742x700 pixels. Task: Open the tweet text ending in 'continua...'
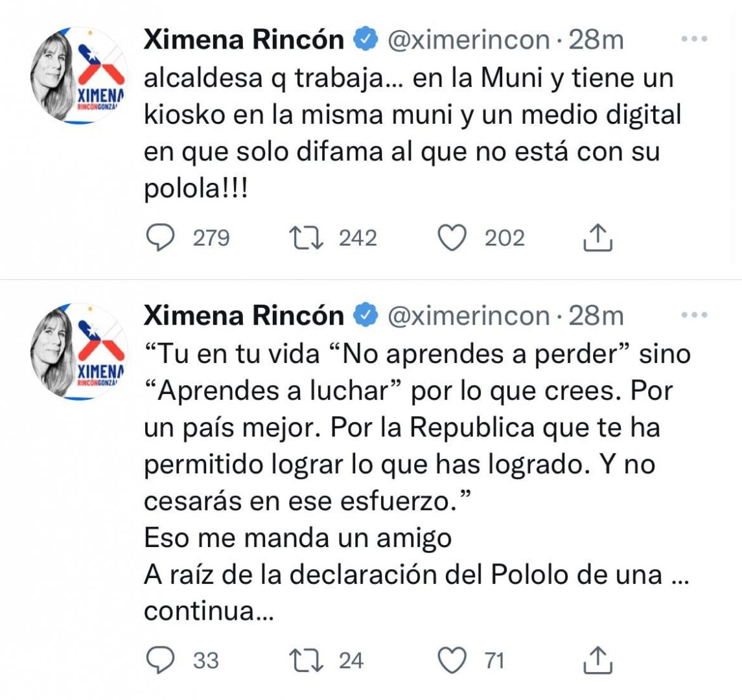(417, 482)
